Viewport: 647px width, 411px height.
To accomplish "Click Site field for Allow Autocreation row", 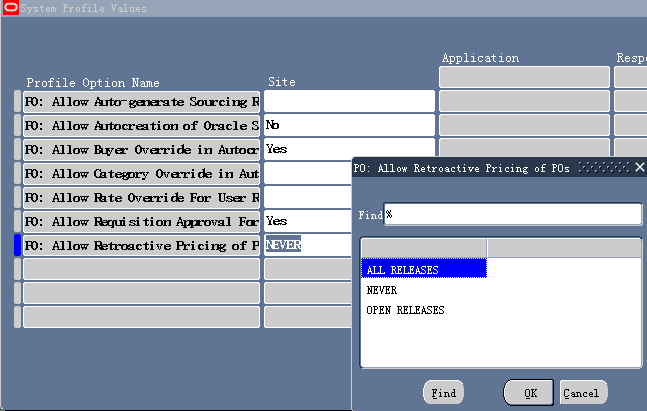I will pyautogui.click(x=349, y=125).
